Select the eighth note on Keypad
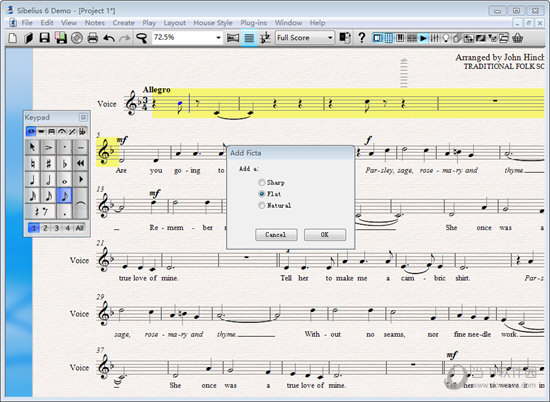The image size is (550, 402). point(65,196)
